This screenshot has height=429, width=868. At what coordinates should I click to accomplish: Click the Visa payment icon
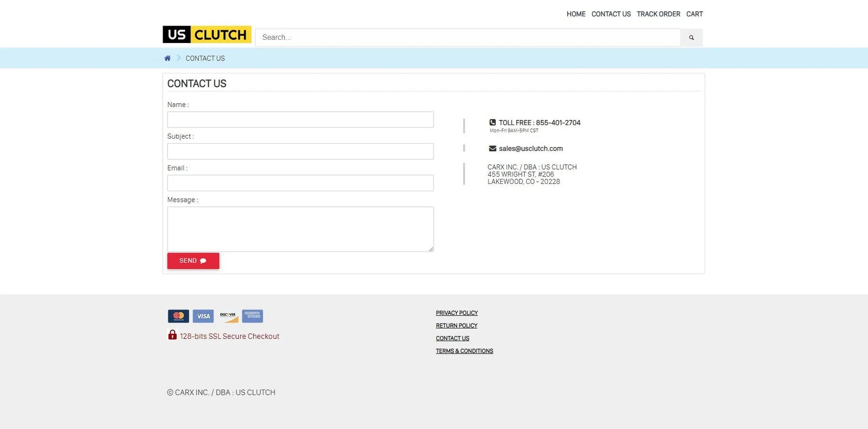point(203,316)
